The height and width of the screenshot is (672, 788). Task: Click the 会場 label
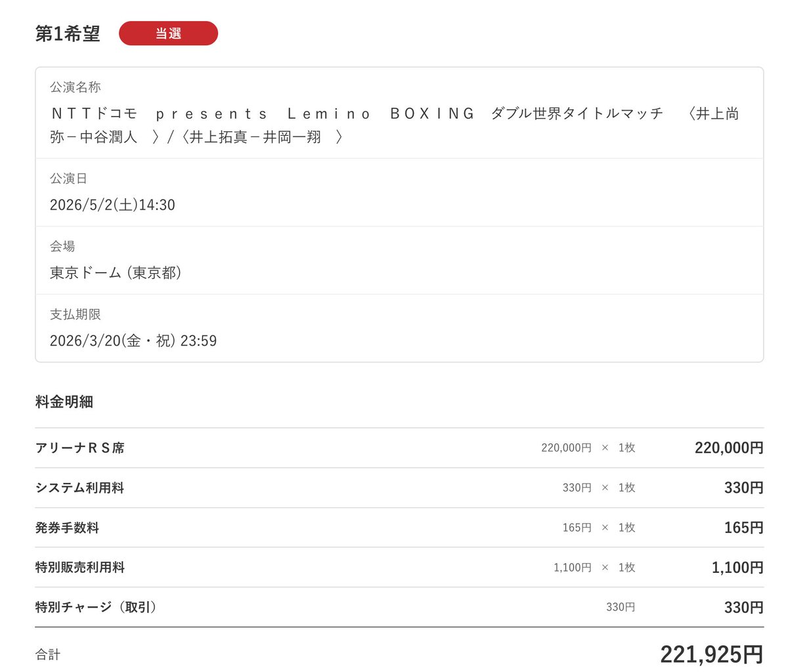(62, 247)
